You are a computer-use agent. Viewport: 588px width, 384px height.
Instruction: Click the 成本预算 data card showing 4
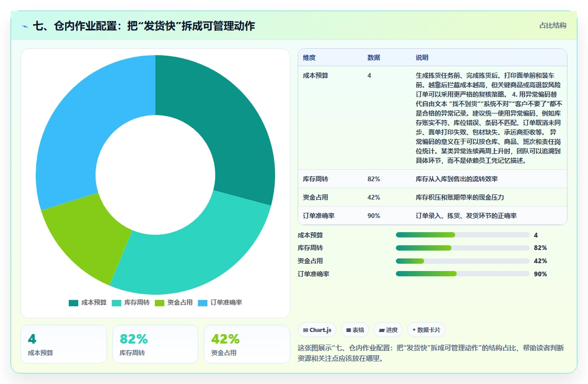[64, 344]
